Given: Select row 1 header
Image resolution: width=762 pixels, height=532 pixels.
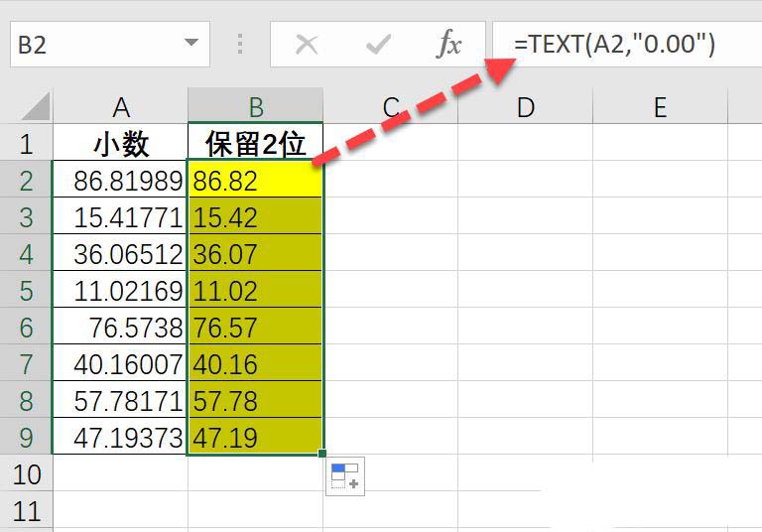Looking at the screenshot, I should (26, 143).
